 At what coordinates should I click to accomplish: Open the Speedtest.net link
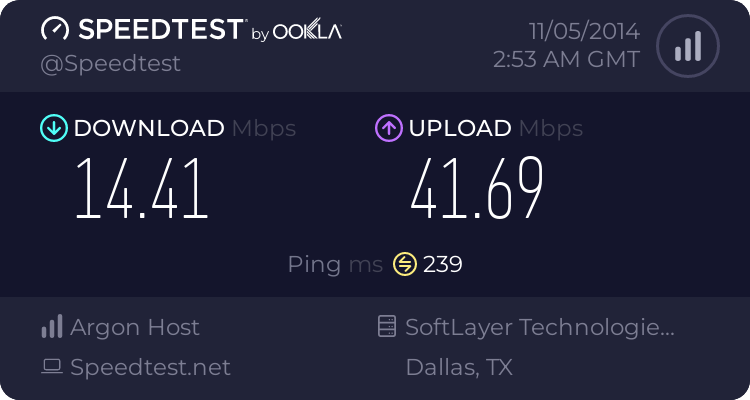pyautogui.click(x=150, y=368)
